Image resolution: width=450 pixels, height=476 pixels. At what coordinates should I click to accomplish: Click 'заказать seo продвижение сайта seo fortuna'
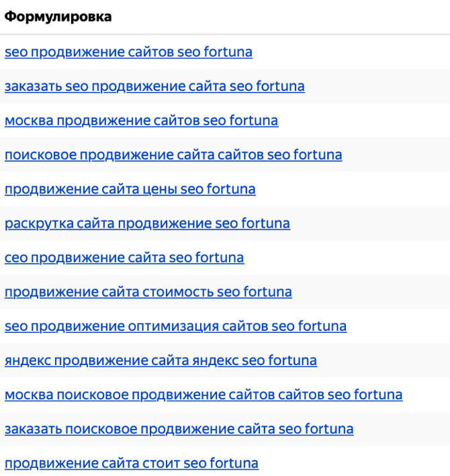(x=154, y=86)
